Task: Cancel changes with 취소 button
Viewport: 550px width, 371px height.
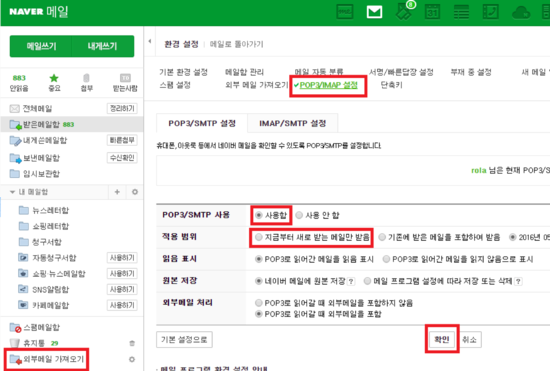Action: pos(469,339)
